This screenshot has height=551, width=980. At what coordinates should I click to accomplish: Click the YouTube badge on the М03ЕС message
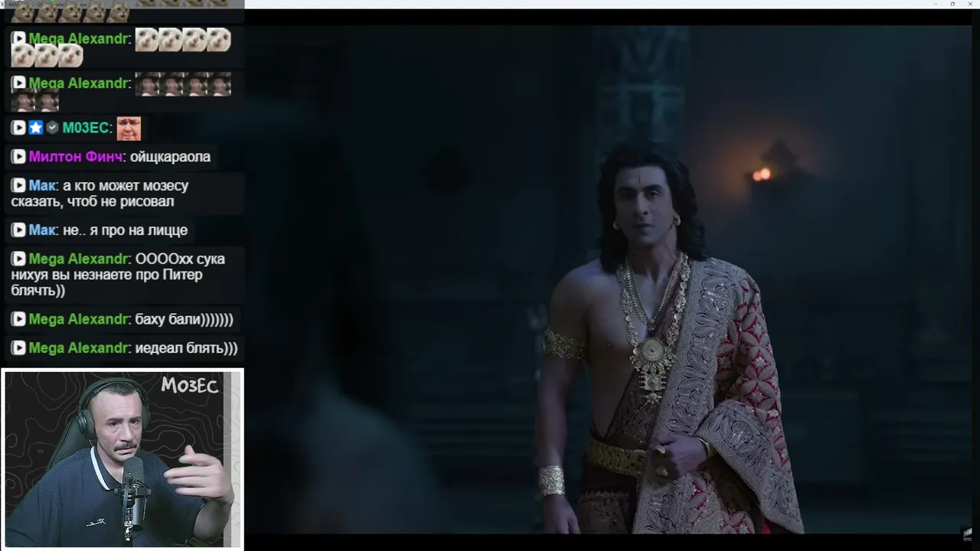click(19, 128)
